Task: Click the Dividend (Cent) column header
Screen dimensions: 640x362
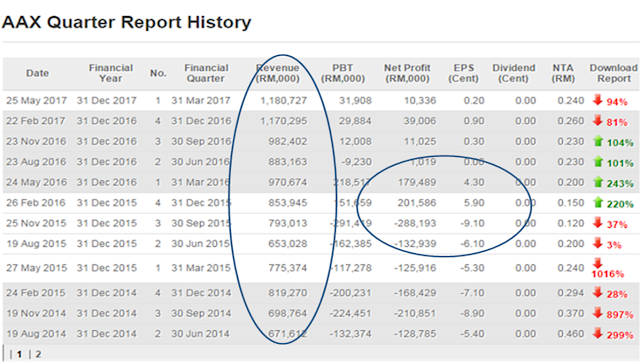Action: pos(513,73)
